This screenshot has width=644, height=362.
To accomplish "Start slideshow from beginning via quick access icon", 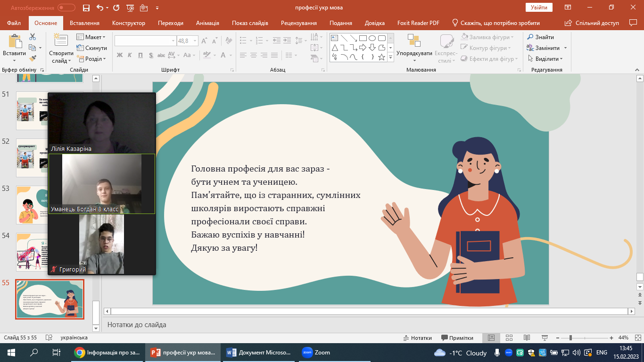I will [x=130, y=8].
